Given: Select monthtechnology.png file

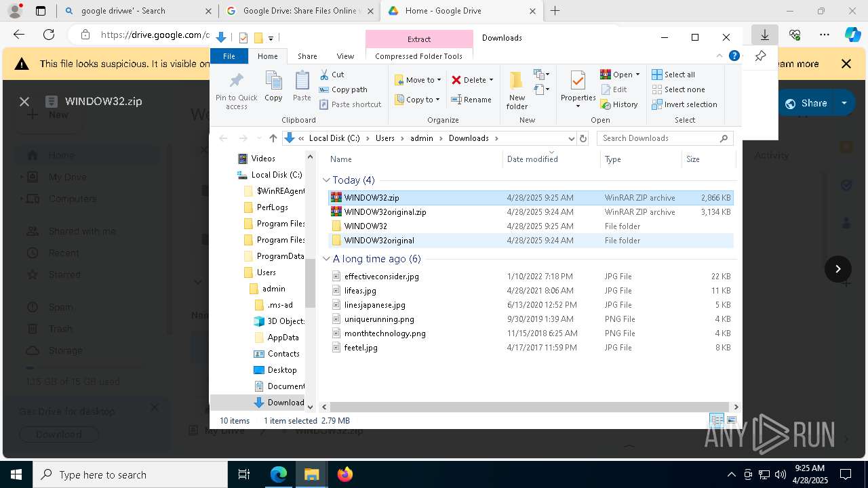Looking at the screenshot, I should coord(531,333).
